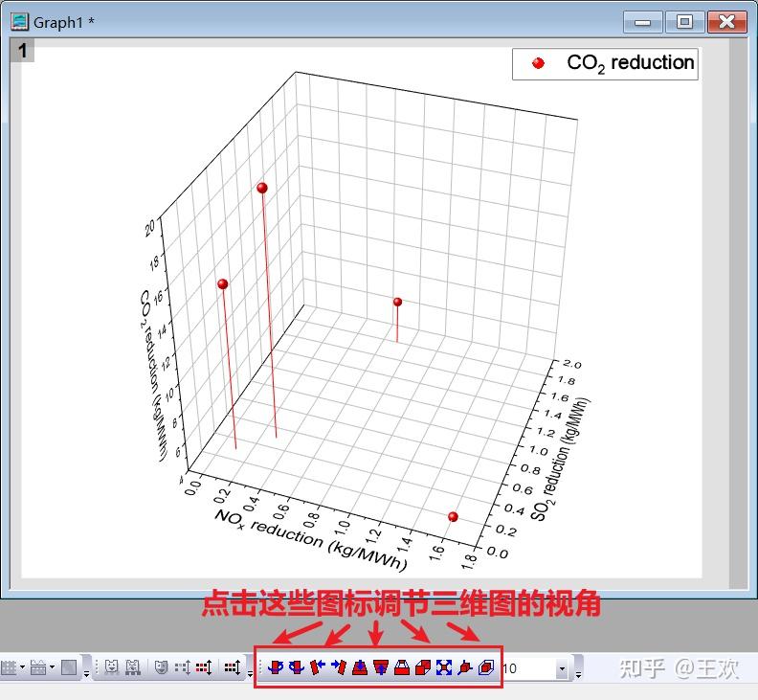Tilt the 3D graph down
The height and width of the screenshot is (700, 758).
click(x=360, y=667)
